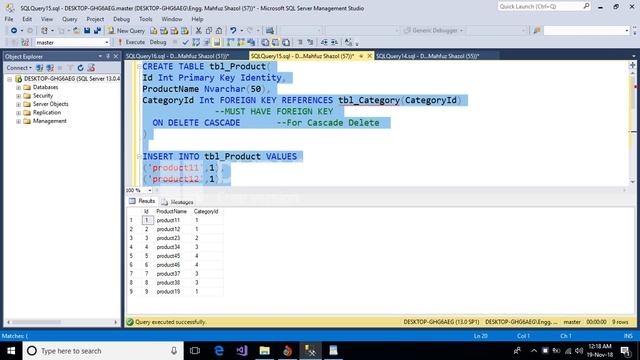Image resolution: width=640 pixels, height=360 pixels.
Task: Open the Object Explorer window position dropdown
Action: point(100,56)
